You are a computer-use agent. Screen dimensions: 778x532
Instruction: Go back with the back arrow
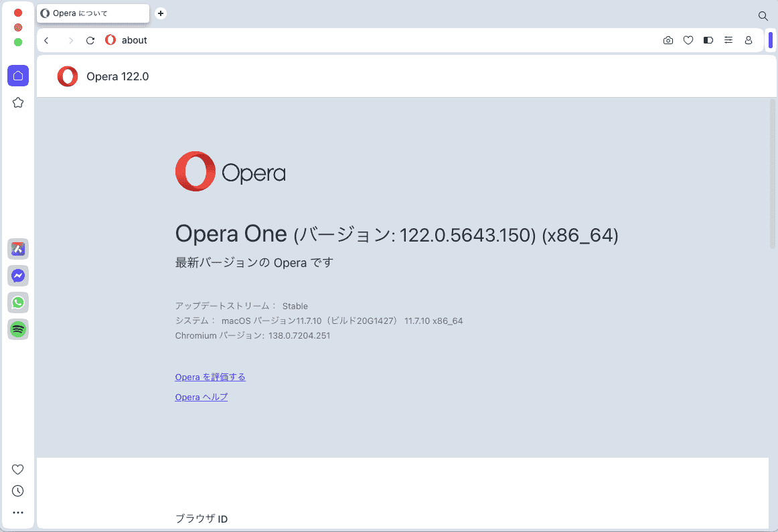pos(46,41)
